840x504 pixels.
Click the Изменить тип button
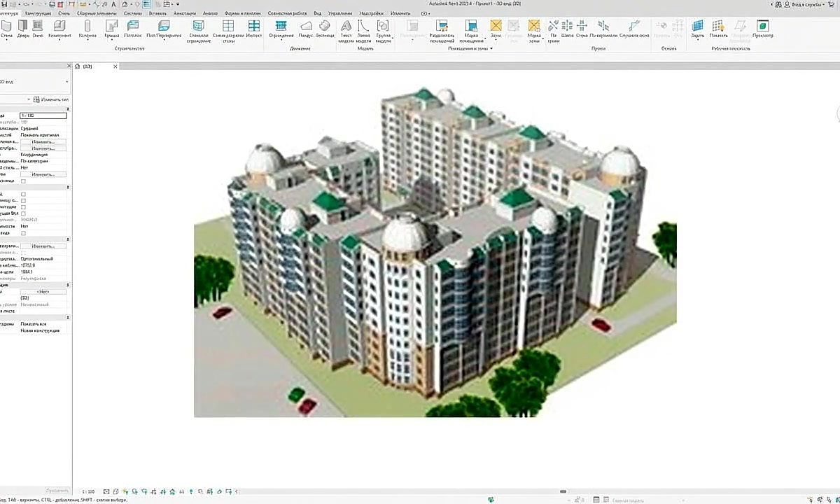click(x=52, y=99)
